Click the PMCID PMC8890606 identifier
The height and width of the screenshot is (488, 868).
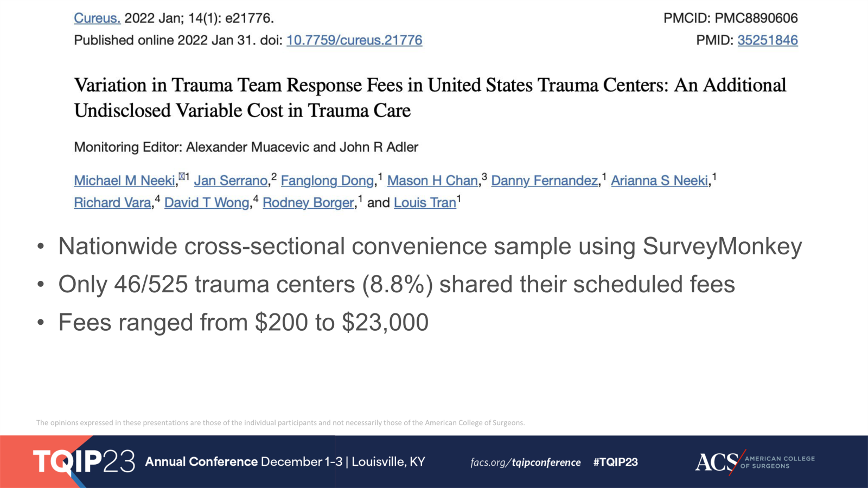point(730,18)
